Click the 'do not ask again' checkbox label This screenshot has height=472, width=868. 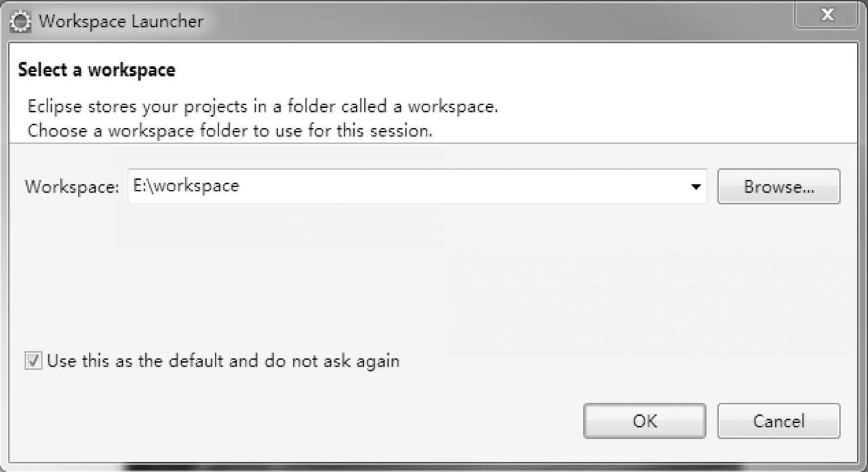(x=223, y=361)
